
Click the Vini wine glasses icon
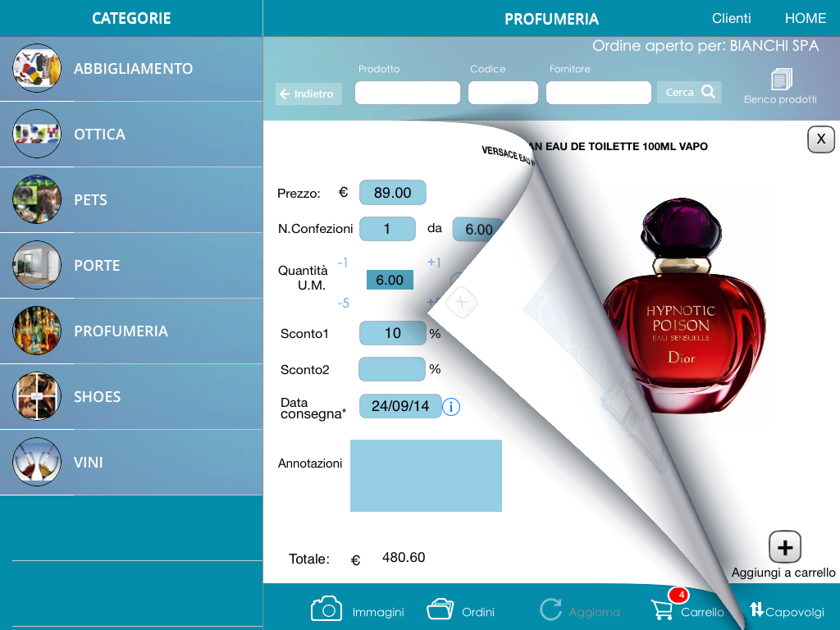pyautogui.click(x=36, y=462)
